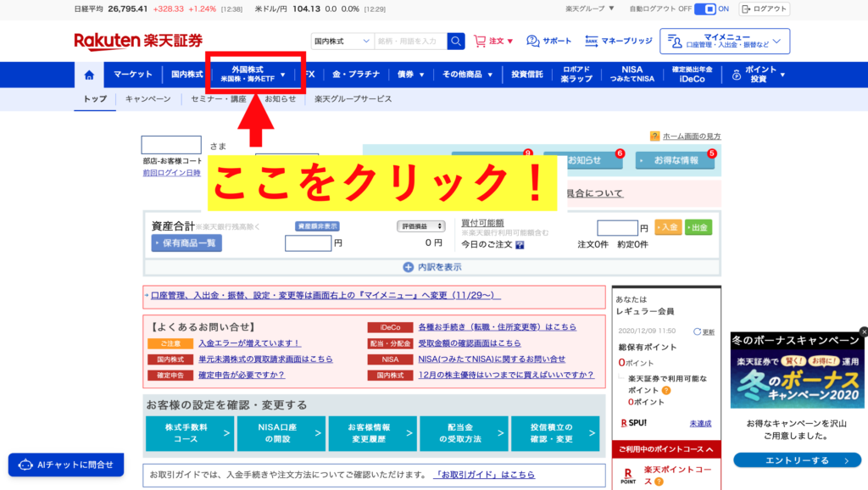Click the ログアウト logout button

(x=764, y=8)
